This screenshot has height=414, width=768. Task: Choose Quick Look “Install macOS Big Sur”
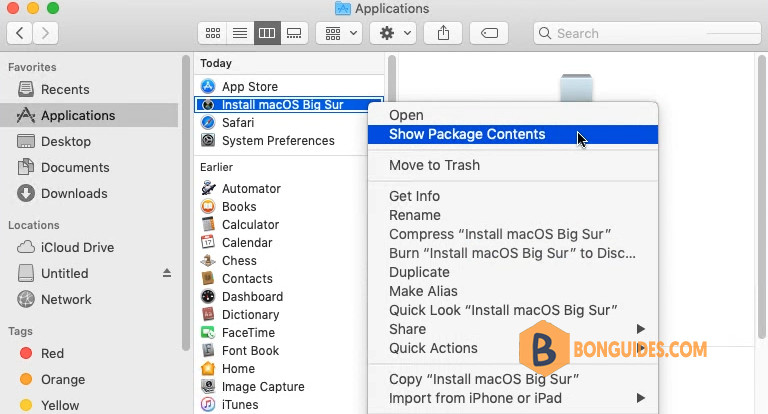coord(513,310)
